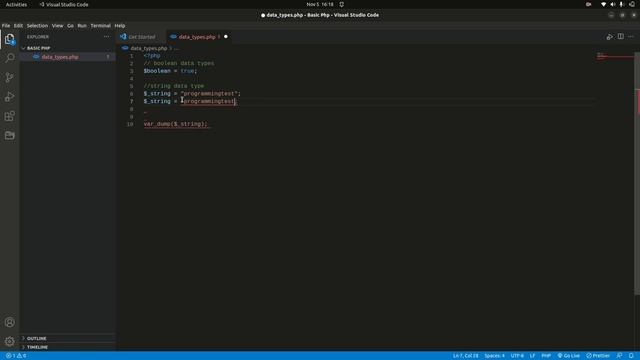Screen dimensions: 640x360
Task: Open editor More Actions ellipsis
Action: click(631, 36)
